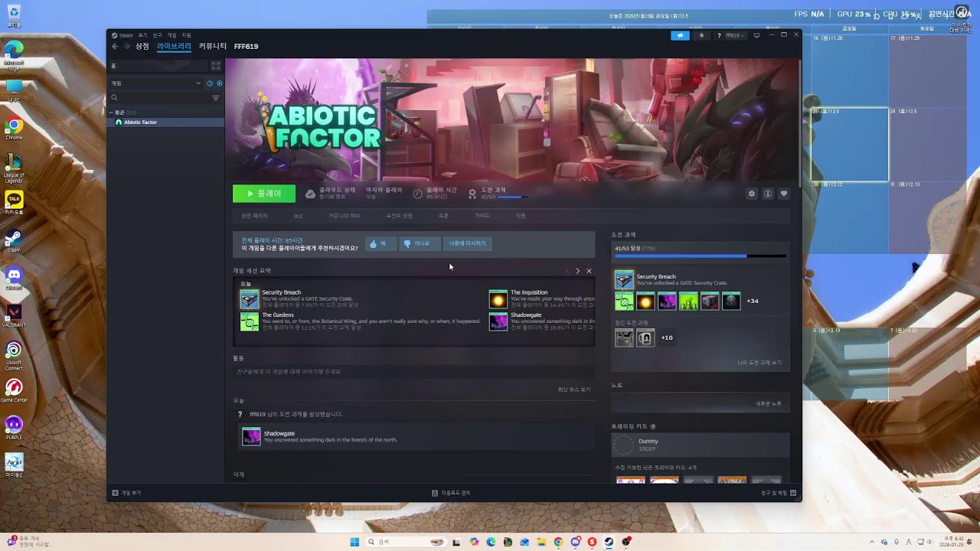Screen dimensions: 980x551
Task: Open advanced filter options icon
Action: [x=216, y=98]
